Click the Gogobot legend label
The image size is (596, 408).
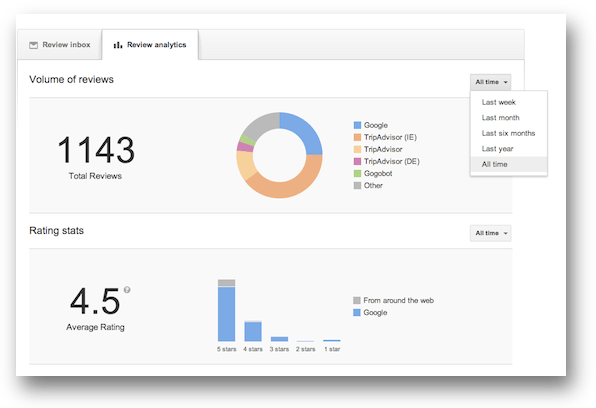click(x=378, y=173)
